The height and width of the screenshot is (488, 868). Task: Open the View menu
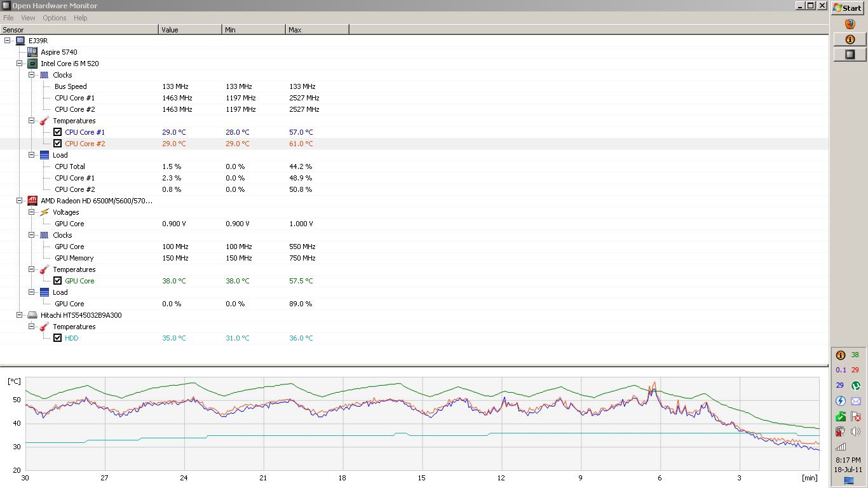[29, 18]
